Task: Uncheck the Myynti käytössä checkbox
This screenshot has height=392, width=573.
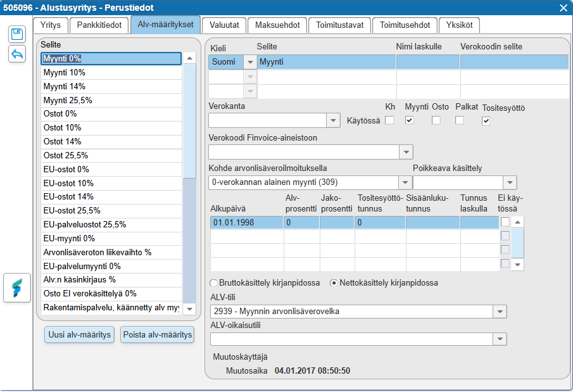Action: coord(409,120)
